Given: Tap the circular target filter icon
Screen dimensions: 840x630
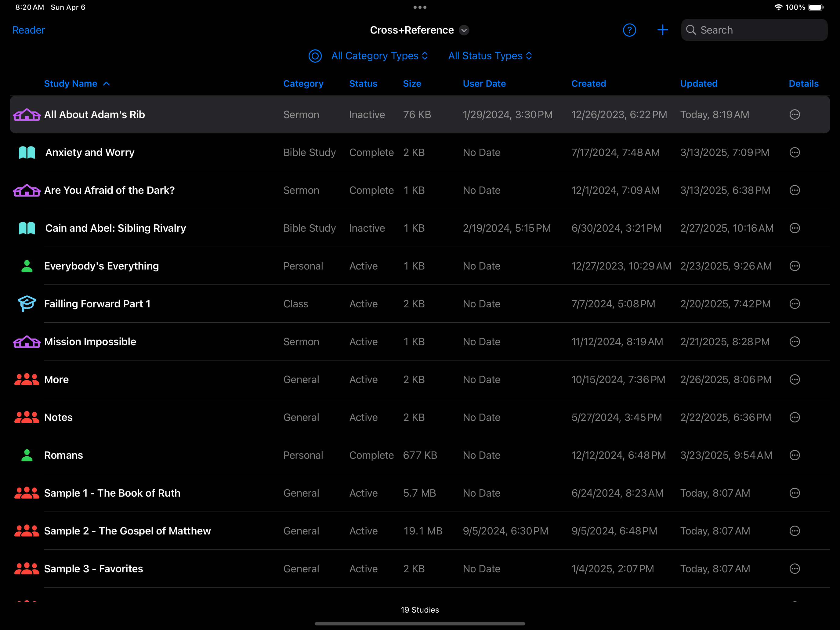Looking at the screenshot, I should (315, 56).
